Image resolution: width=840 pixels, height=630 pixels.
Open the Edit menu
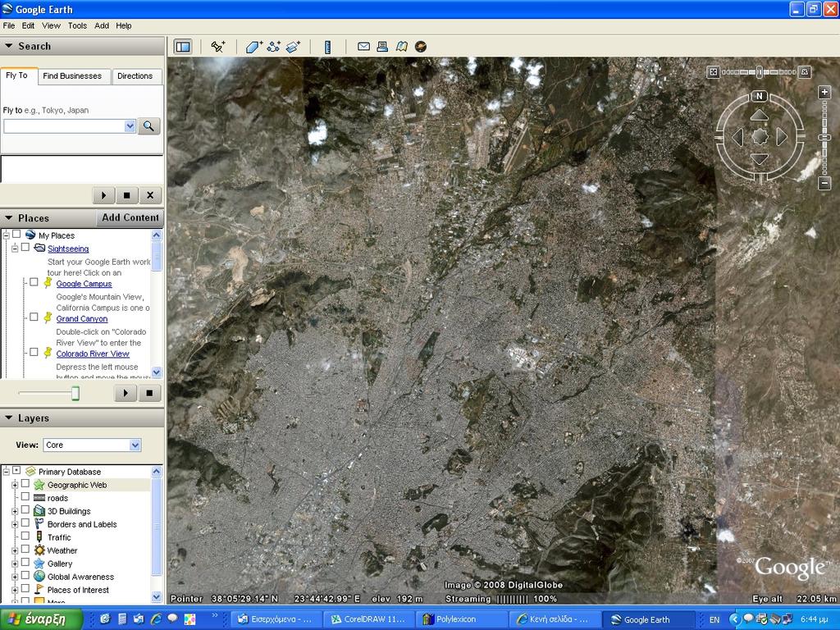point(28,25)
